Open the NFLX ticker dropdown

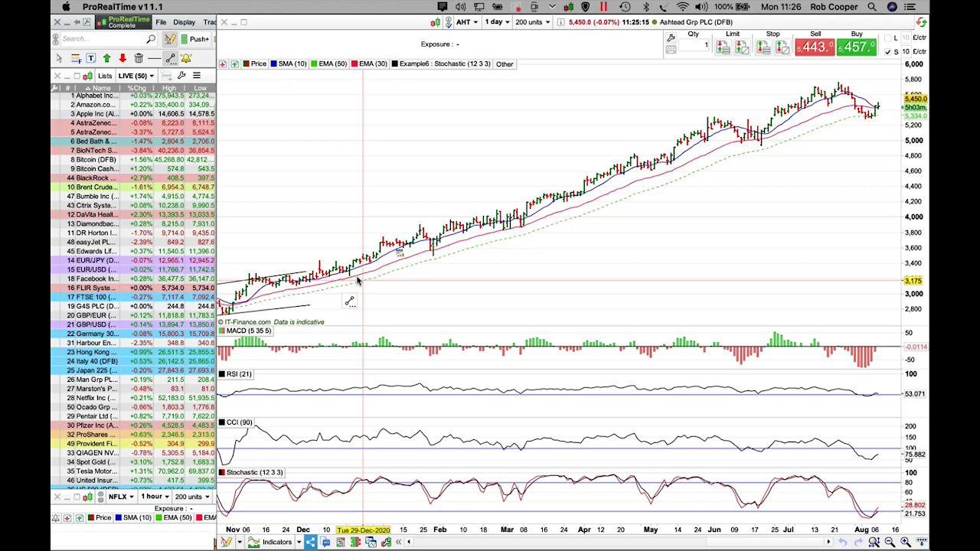coord(121,497)
